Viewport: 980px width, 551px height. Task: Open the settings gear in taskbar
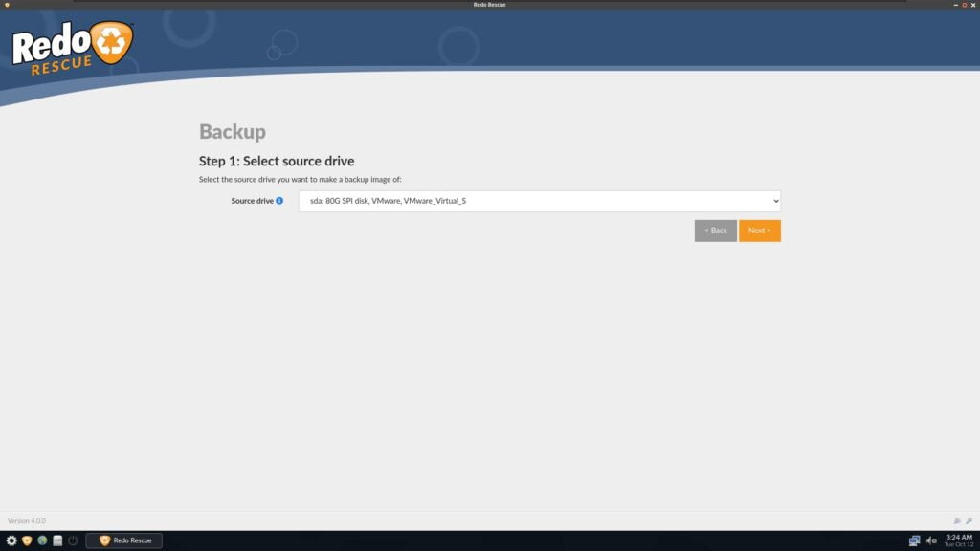[x=11, y=540]
